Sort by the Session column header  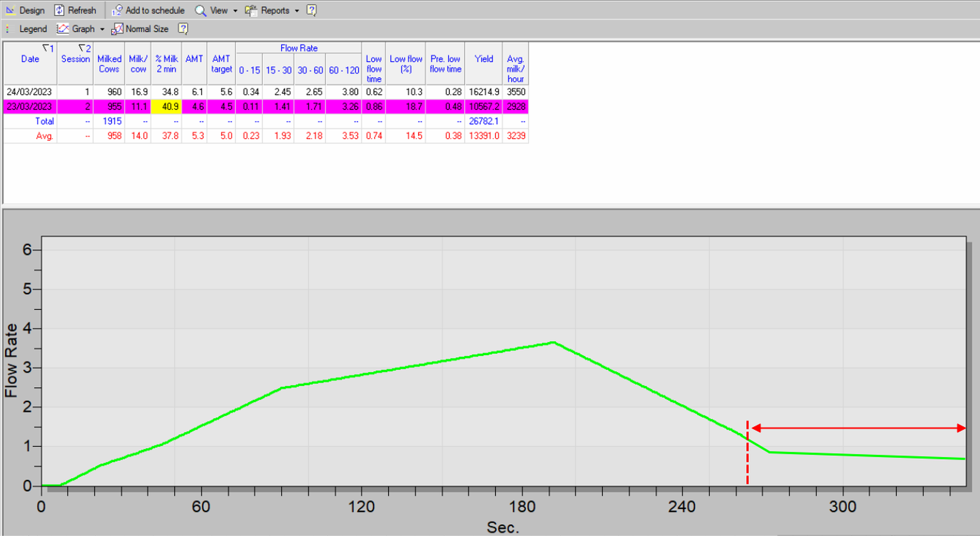[x=75, y=59]
